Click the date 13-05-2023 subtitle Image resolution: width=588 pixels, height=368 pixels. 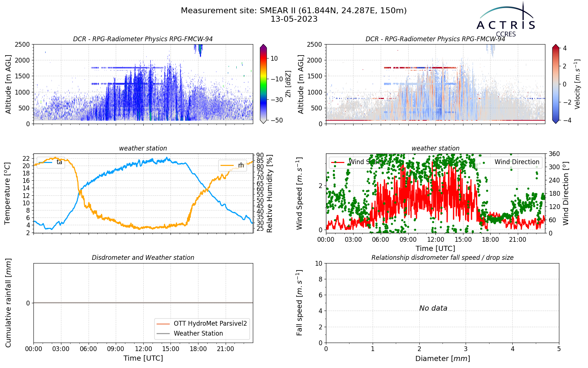point(294,19)
